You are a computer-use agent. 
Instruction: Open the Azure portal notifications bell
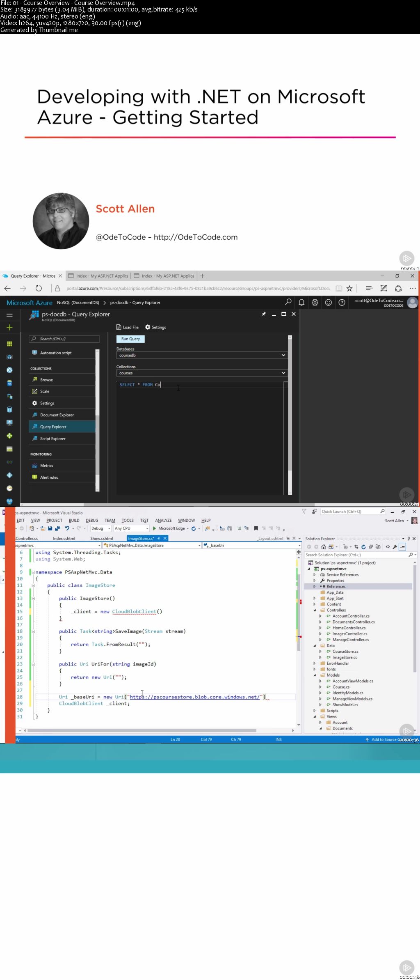(x=301, y=302)
